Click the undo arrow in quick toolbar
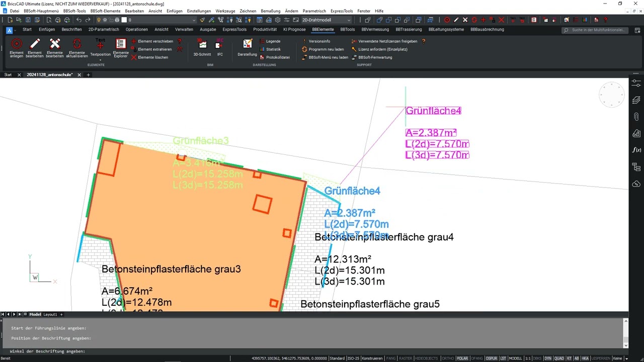The image size is (644, 362). 79,20
